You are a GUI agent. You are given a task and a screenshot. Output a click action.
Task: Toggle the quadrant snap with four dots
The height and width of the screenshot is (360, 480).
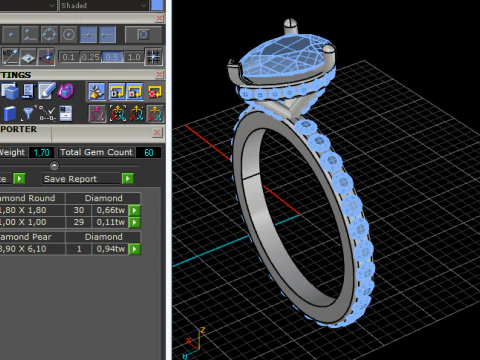click(x=49, y=34)
